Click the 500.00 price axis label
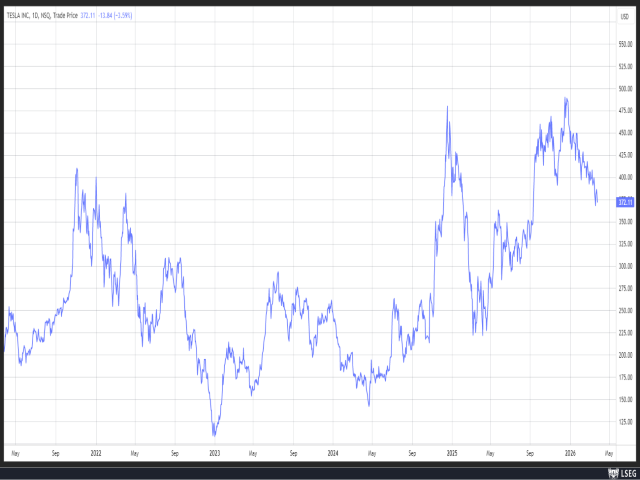 coord(626,89)
